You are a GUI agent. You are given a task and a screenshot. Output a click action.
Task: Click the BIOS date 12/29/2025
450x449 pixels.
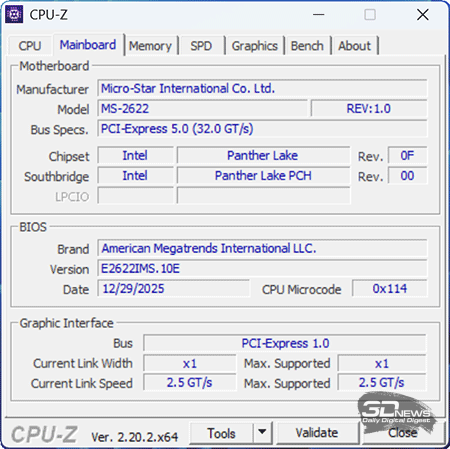click(173, 289)
